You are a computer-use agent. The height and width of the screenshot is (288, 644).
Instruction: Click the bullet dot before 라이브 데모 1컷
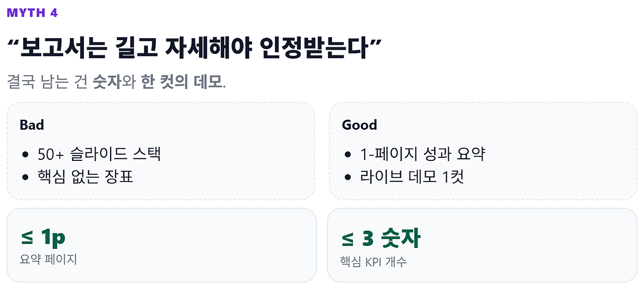tap(348, 177)
